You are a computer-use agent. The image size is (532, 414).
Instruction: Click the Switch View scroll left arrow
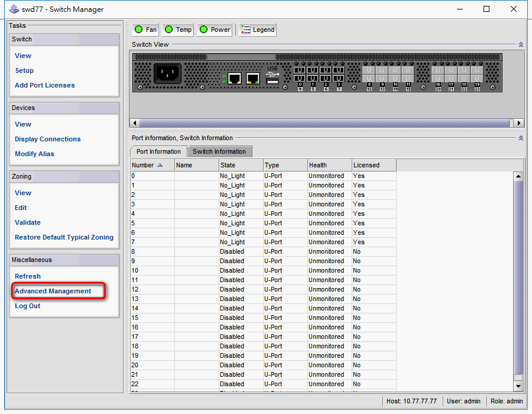click(135, 123)
